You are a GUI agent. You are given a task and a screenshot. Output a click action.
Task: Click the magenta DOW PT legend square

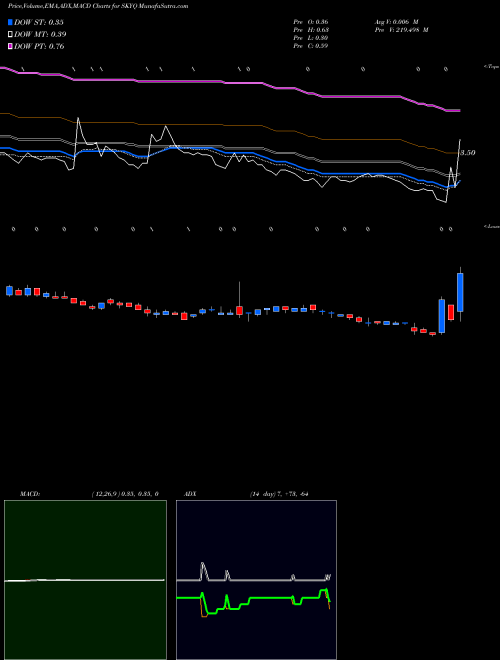click(x=11, y=46)
